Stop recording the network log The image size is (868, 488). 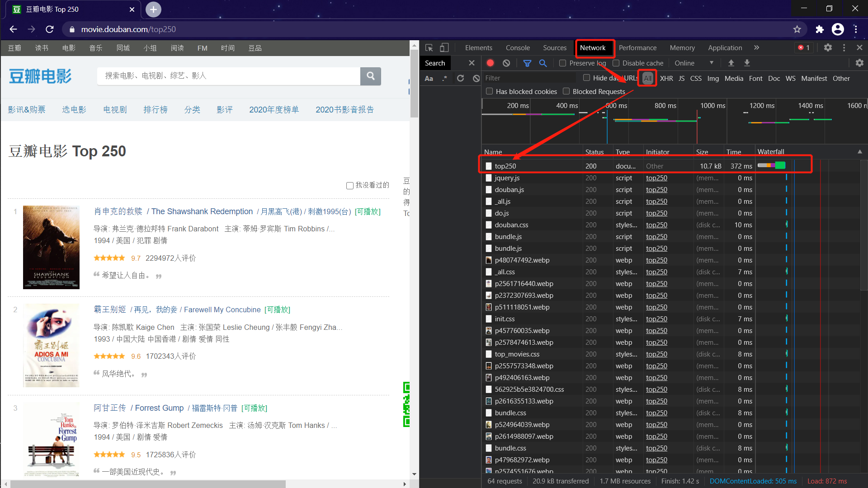coord(490,63)
